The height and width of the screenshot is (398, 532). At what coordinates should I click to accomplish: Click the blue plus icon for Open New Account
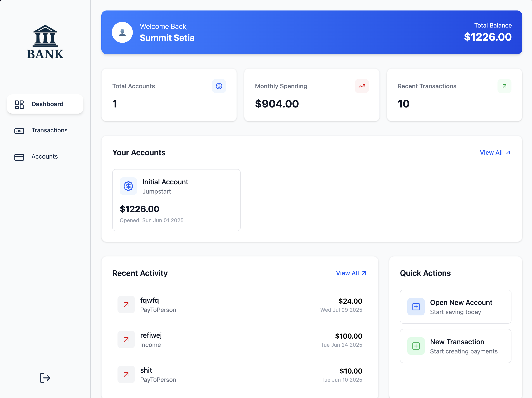416,306
